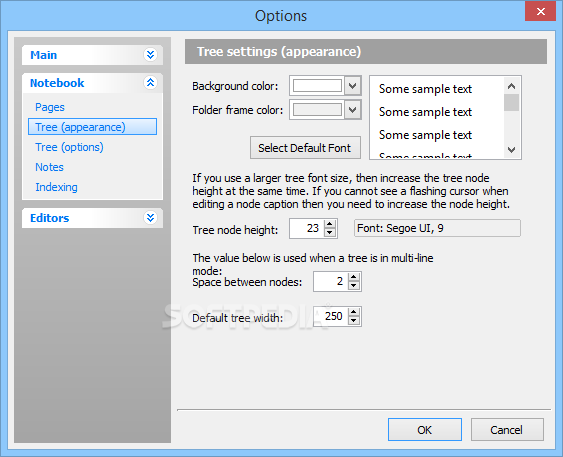This screenshot has width=563, height=457.
Task: Close the Options window
Action: click(x=540, y=11)
